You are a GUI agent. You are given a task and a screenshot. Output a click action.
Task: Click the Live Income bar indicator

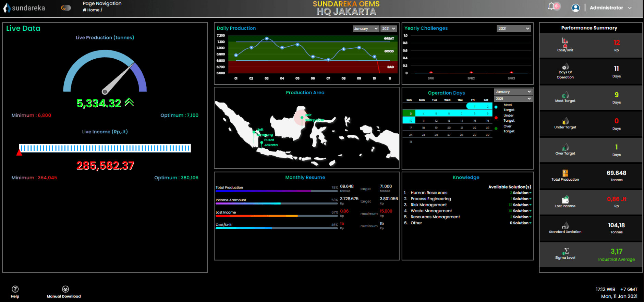click(105, 148)
